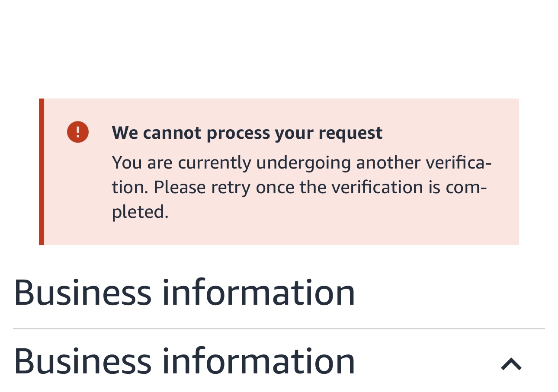Click the red exclamation error icon
The height and width of the screenshot is (392, 558).
click(78, 132)
